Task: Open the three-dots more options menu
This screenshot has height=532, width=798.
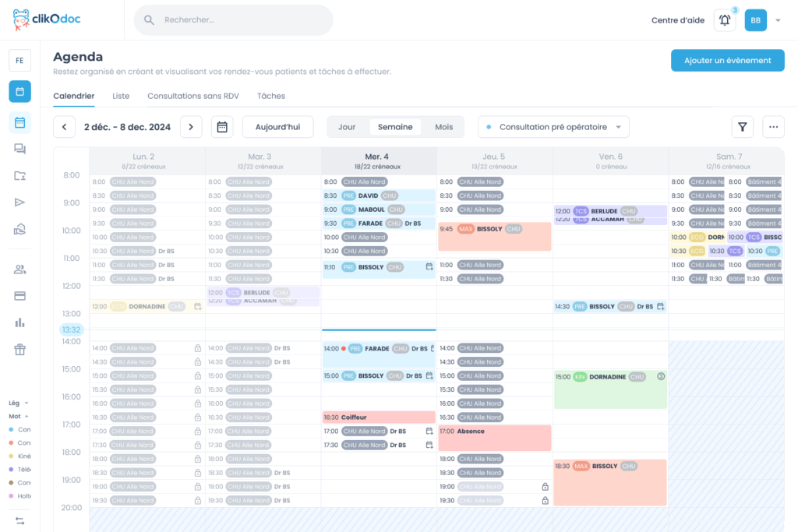Action: [x=773, y=127]
